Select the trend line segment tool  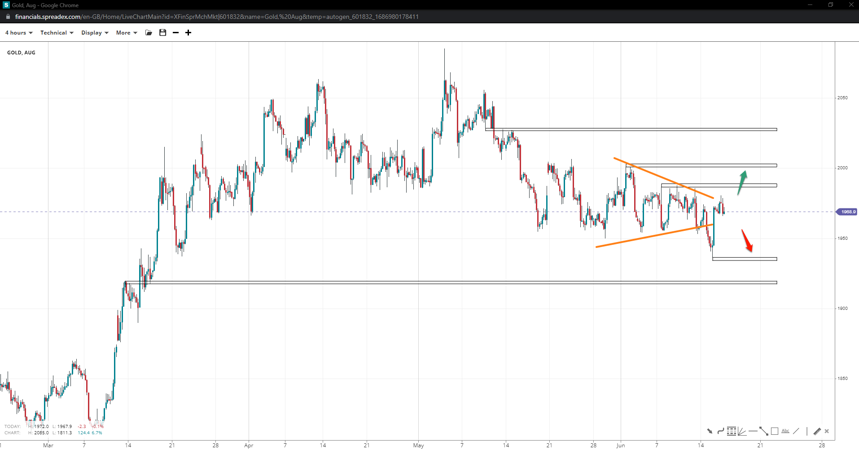click(x=764, y=431)
